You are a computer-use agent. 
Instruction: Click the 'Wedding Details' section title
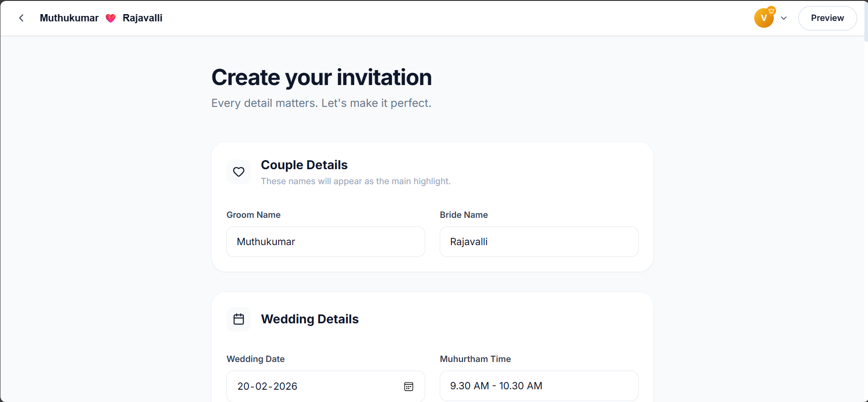pyautogui.click(x=310, y=319)
